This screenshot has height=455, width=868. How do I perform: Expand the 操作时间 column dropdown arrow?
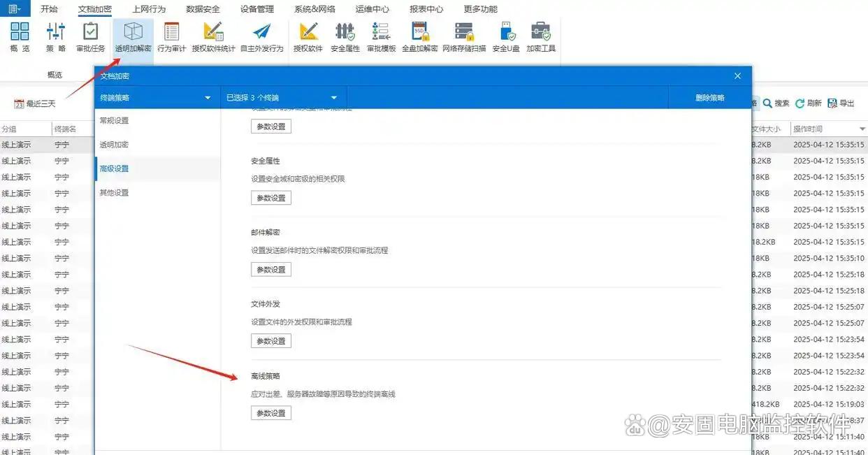point(862,129)
